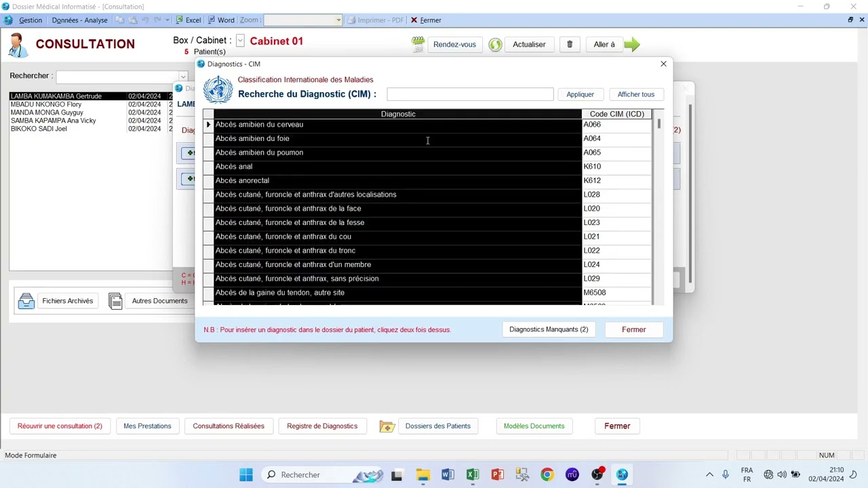Click the Autres Documents button

[159, 301]
